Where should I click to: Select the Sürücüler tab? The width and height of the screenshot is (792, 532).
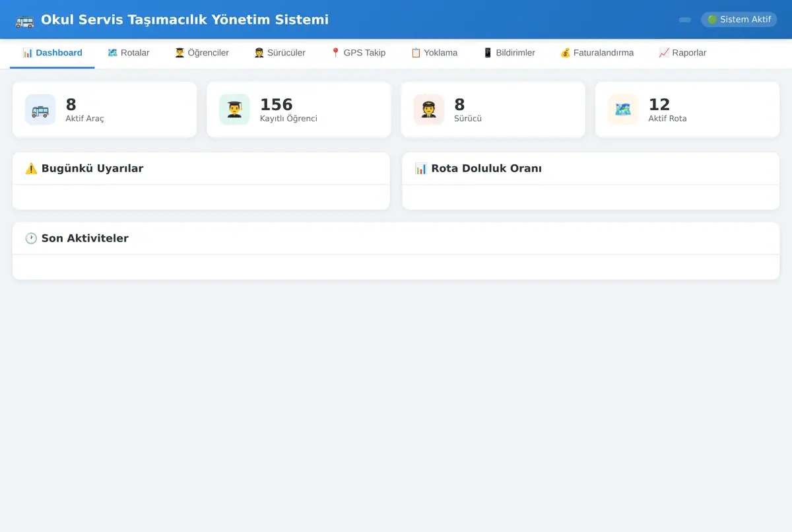point(280,53)
